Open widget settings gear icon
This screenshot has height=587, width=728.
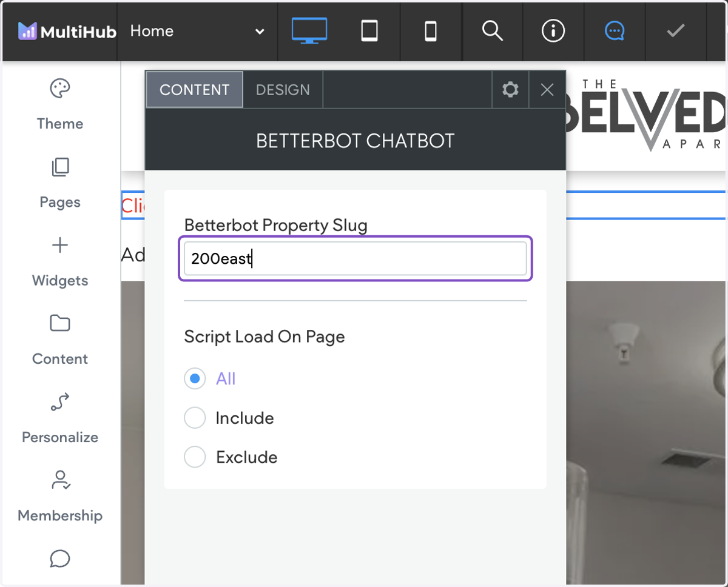510,90
